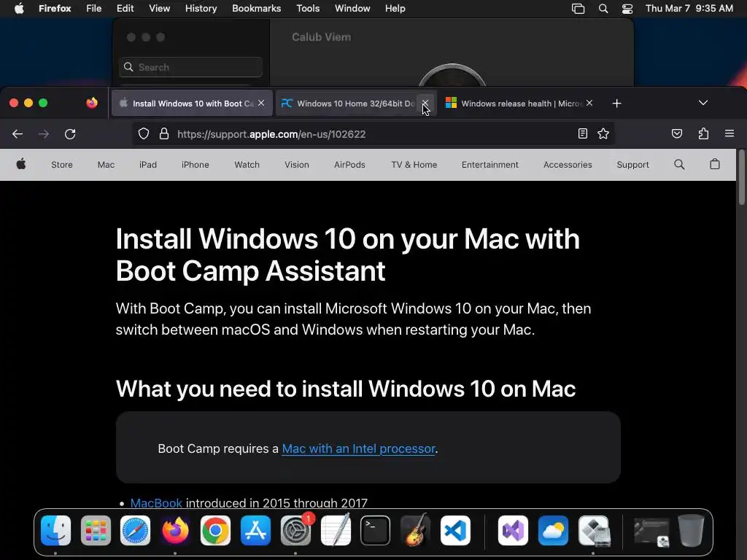Open App Store from the Dock
This screenshot has height=560, width=747.
[x=255, y=531]
